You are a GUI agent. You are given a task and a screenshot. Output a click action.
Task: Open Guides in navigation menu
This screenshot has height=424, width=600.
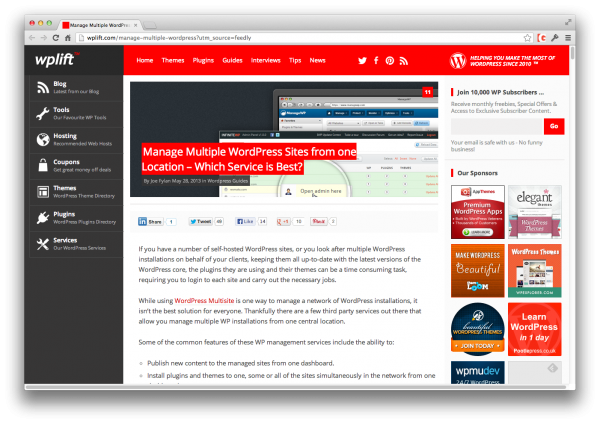[x=232, y=60]
